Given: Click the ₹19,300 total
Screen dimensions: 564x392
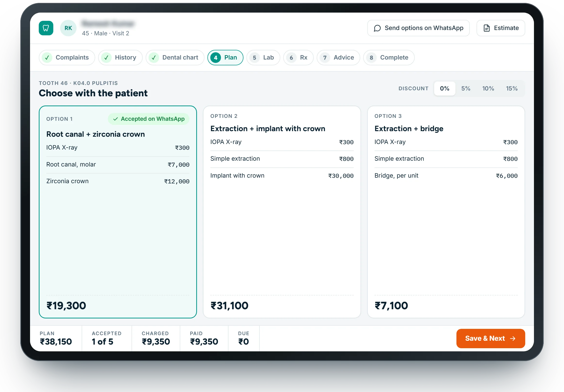Looking at the screenshot, I should (66, 306).
